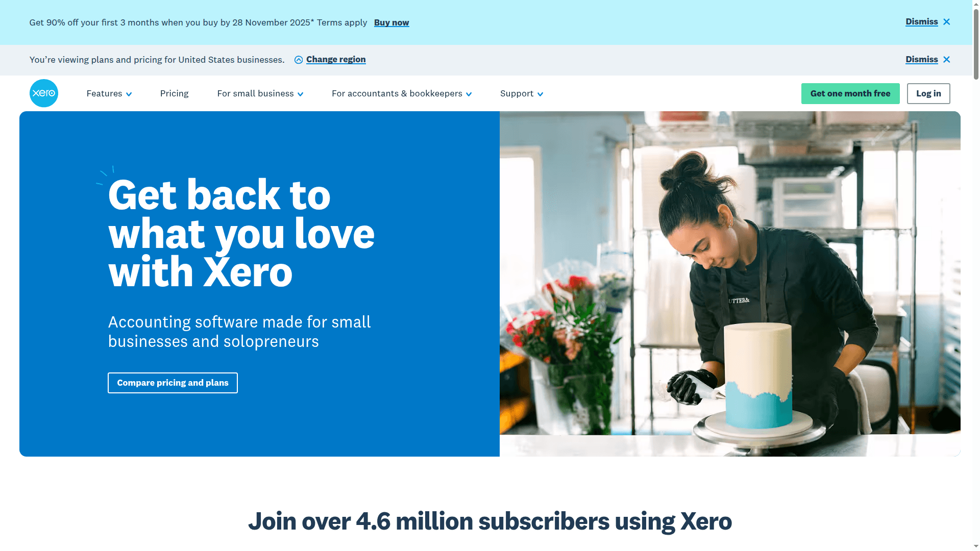Click the Xero logo icon
This screenshot has height=551, width=980.
[44, 93]
